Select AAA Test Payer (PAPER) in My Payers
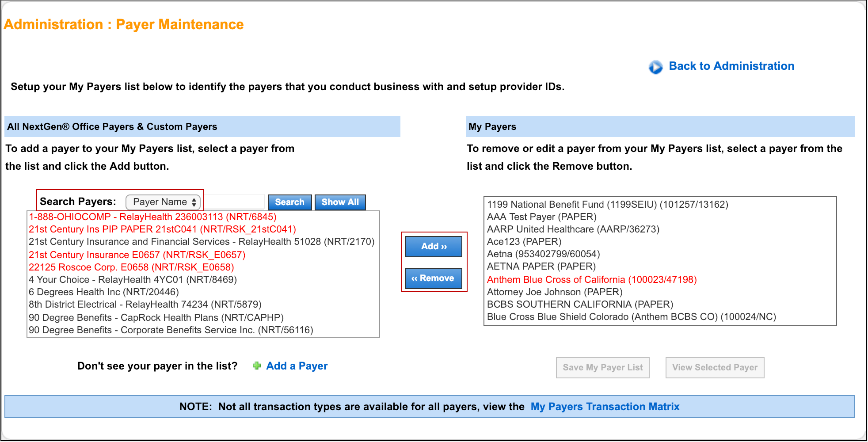This screenshot has height=442, width=868. 660,217
